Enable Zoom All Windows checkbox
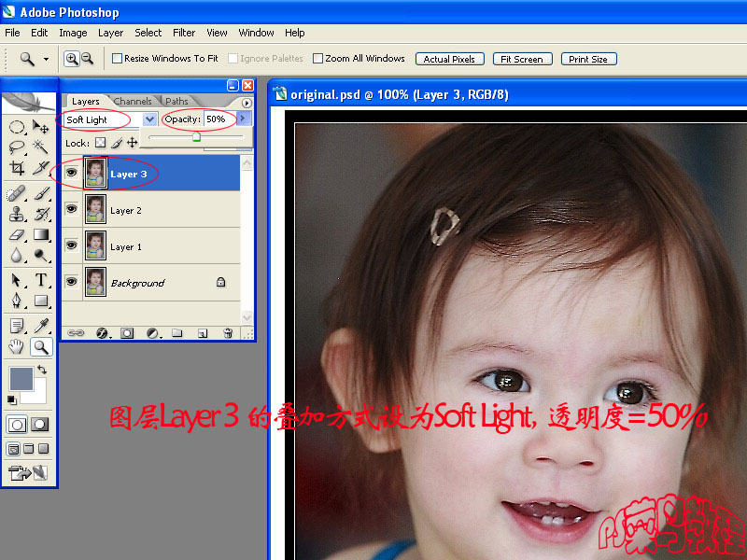This screenshot has width=747, height=560. [x=317, y=58]
